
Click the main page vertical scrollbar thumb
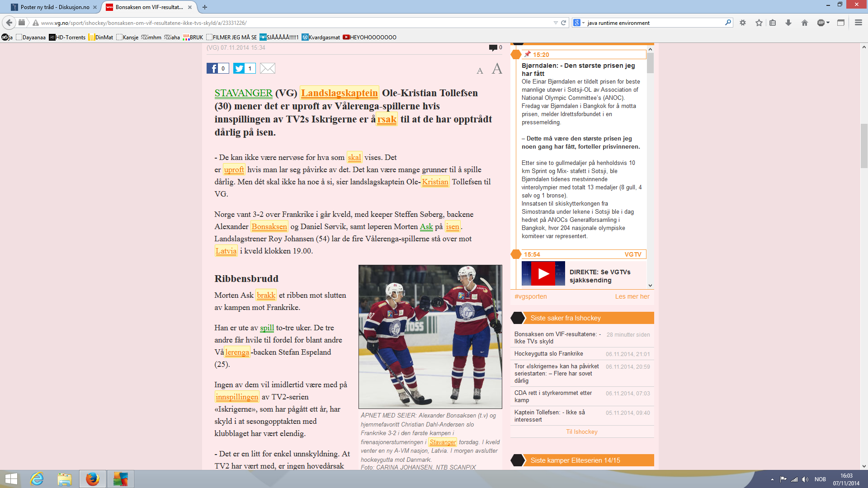tap(864, 145)
